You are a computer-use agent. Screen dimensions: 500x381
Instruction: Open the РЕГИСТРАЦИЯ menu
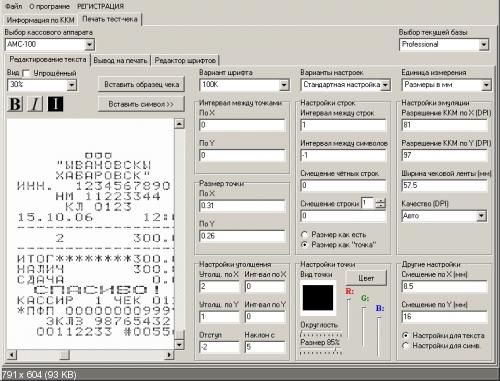click(100, 6)
